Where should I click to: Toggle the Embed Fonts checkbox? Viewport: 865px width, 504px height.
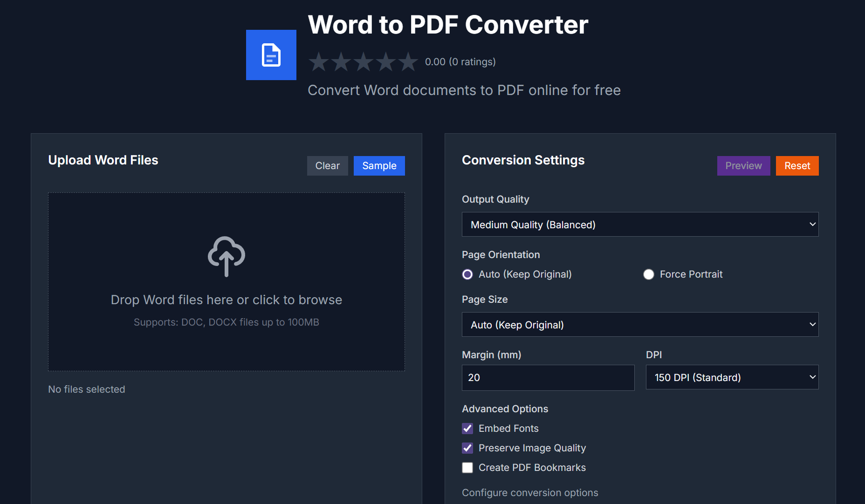(x=467, y=429)
